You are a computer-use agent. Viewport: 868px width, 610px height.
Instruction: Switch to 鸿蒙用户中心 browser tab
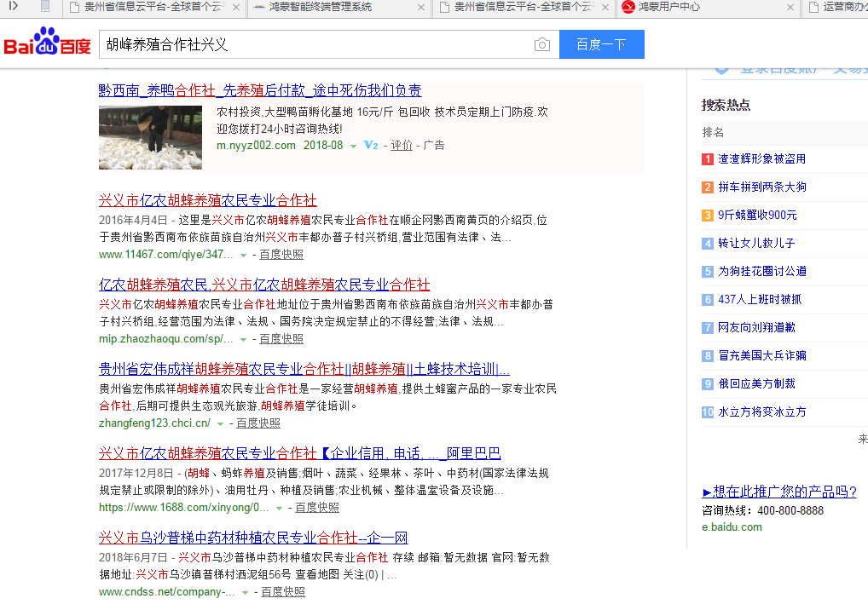(x=700, y=8)
